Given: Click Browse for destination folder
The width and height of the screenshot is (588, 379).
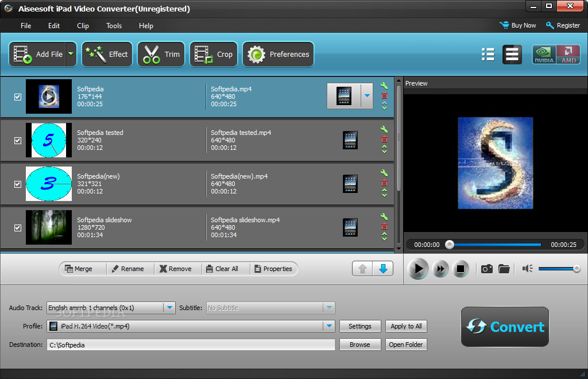Looking at the screenshot, I should pos(360,345).
